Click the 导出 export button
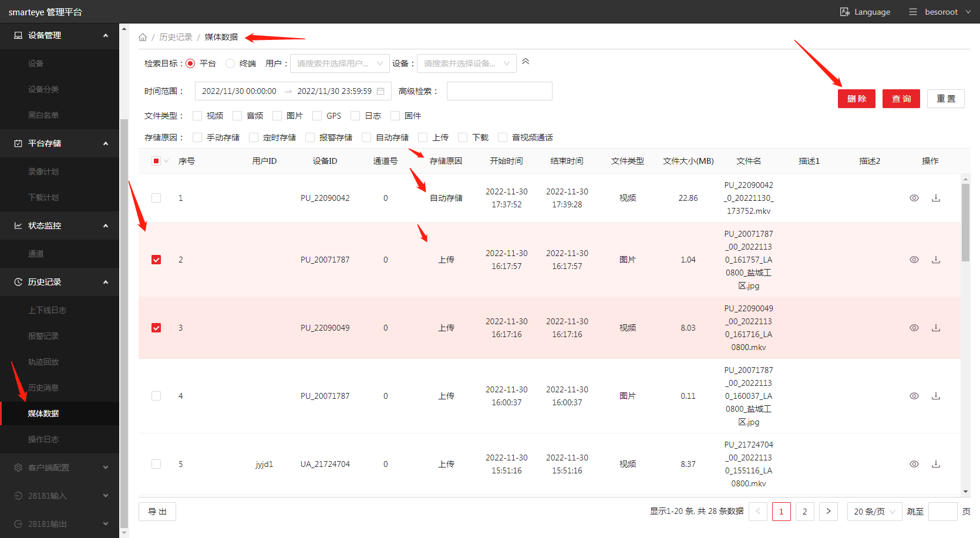This screenshot has height=538, width=980. pos(157,512)
